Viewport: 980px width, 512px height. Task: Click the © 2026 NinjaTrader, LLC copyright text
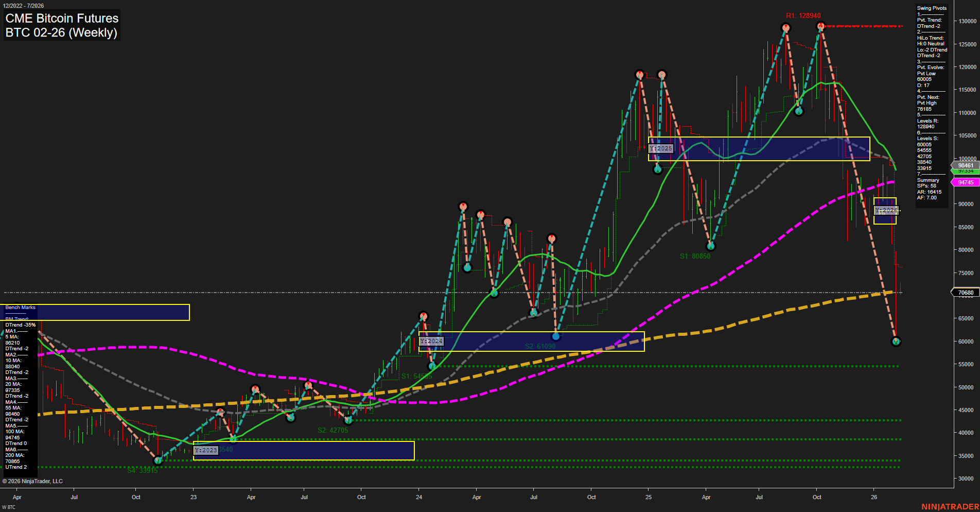coord(32,481)
